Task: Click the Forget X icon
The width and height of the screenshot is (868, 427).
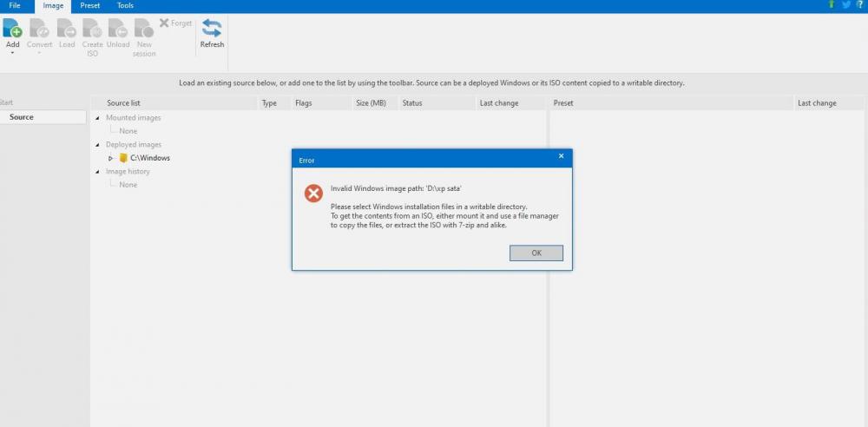Action: pyautogui.click(x=164, y=23)
